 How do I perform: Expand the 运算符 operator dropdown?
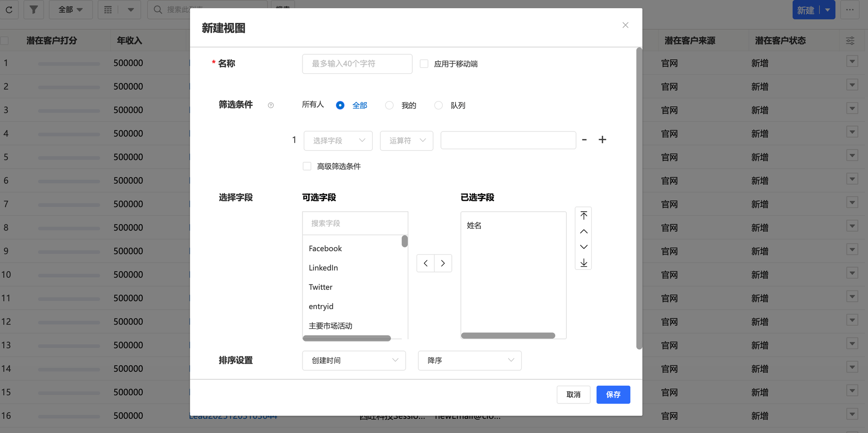click(x=407, y=141)
